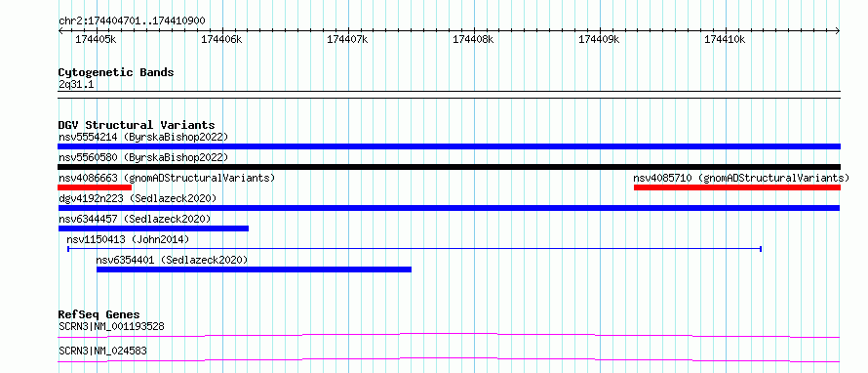This screenshot has width=868, height=373.
Task: Click the 174407k ruler label
Action: (347, 39)
